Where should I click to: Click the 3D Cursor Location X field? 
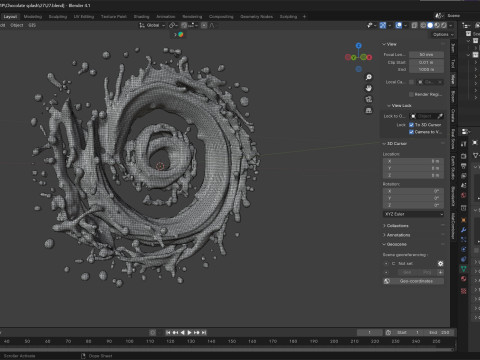(x=413, y=161)
